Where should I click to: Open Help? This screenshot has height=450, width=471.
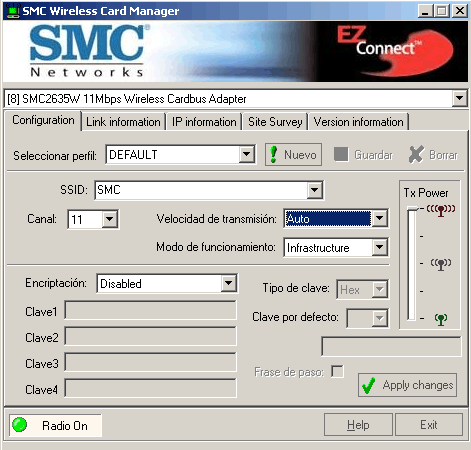point(358,425)
